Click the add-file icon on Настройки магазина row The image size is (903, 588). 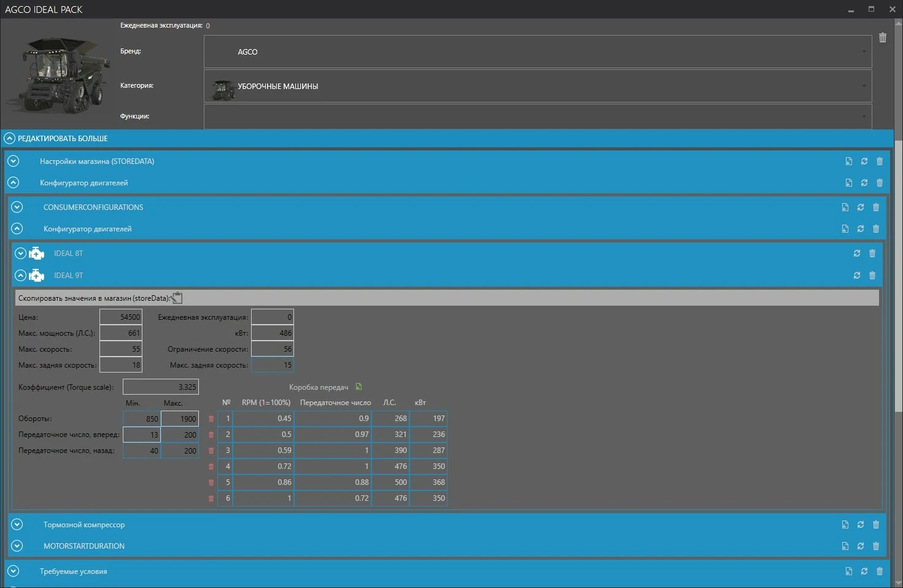point(848,161)
